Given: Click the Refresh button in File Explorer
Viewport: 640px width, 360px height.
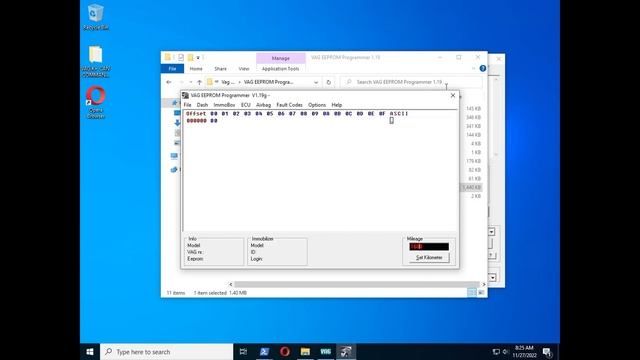Looking at the screenshot, I should tap(329, 82).
